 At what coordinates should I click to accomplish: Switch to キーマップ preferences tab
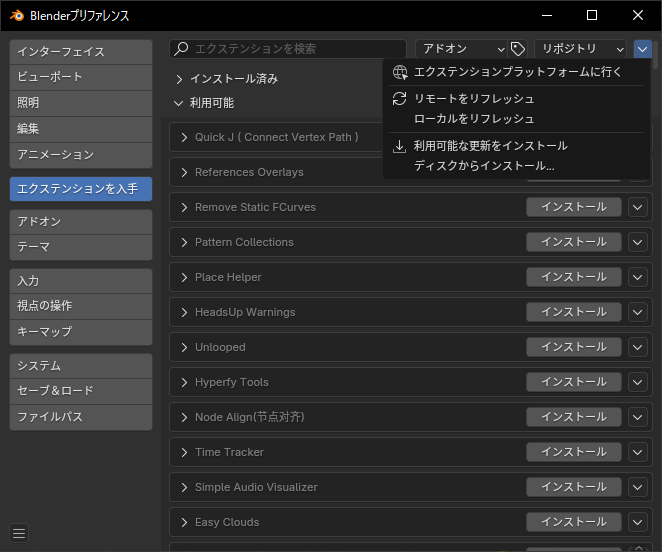tap(81, 332)
